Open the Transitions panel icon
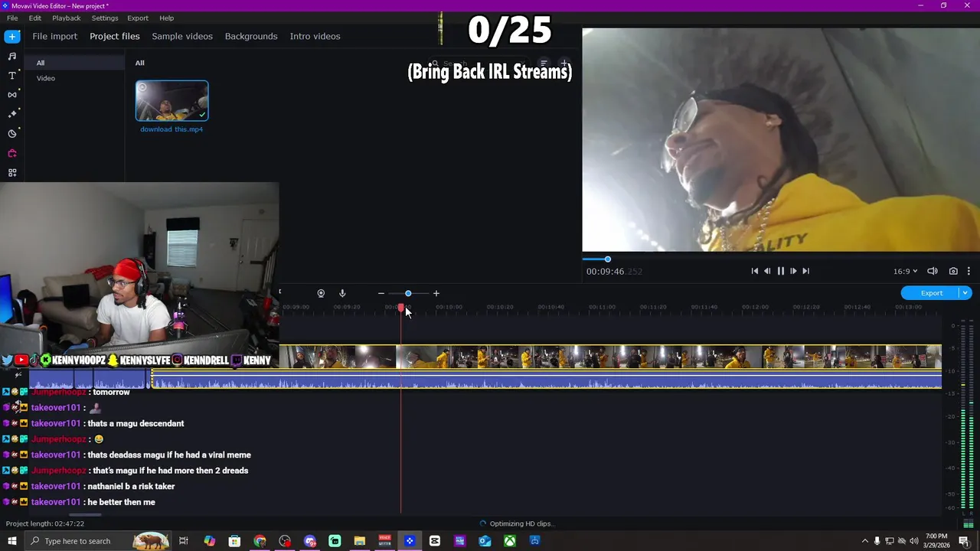The image size is (980, 551). point(12,95)
